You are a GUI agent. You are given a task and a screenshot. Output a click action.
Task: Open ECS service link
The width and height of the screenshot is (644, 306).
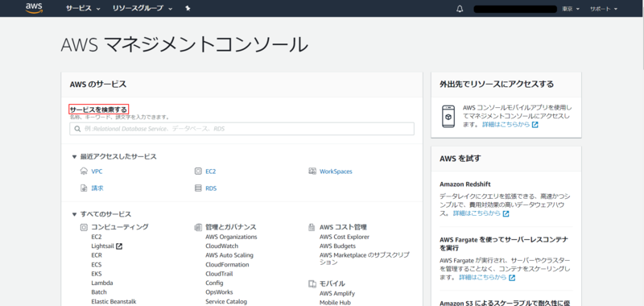click(x=97, y=264)
